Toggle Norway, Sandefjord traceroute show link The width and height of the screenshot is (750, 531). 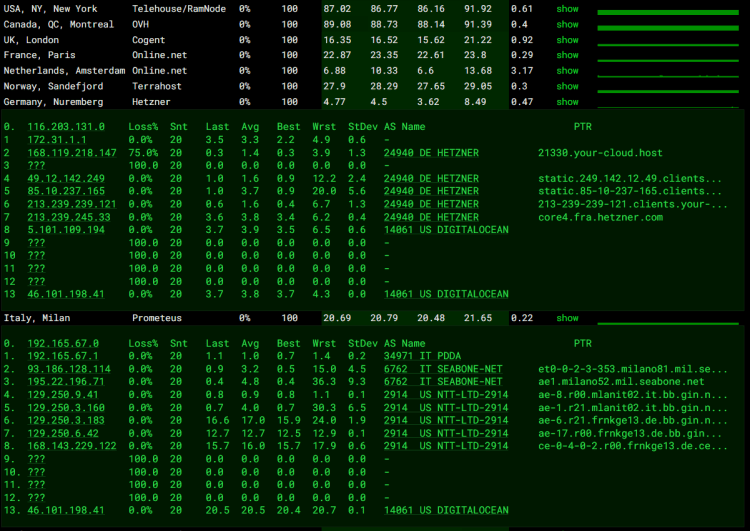point(567,87)
